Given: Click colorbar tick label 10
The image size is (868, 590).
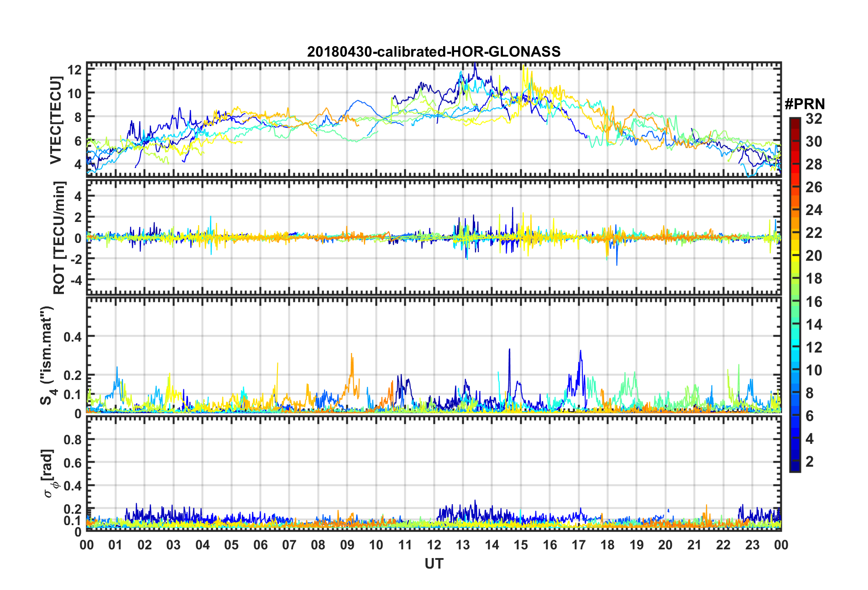Looking at the screenshot, I should 814,370.
